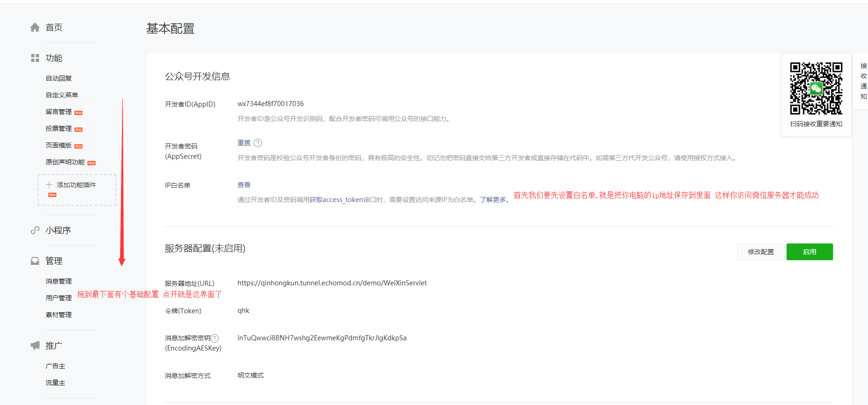The height and width of the screenshot is (405, 868).
Task: Open 自定义菜单 in the sidebar
Action: pyautogui.click(x=62, y=95)
